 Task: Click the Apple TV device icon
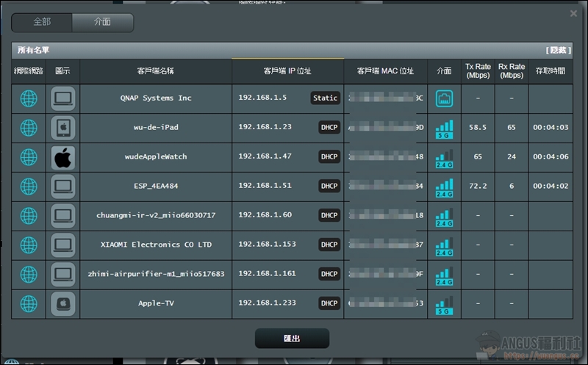(62, 303)
